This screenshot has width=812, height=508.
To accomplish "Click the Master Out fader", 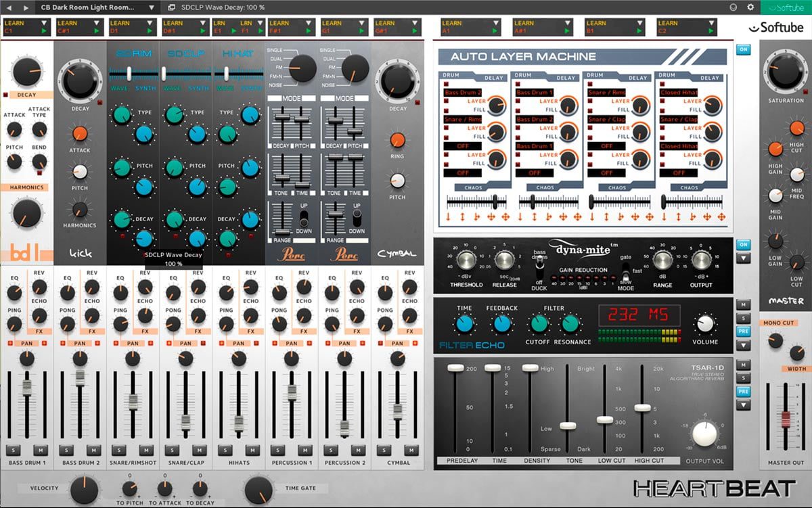I will [x=786, y=419].
